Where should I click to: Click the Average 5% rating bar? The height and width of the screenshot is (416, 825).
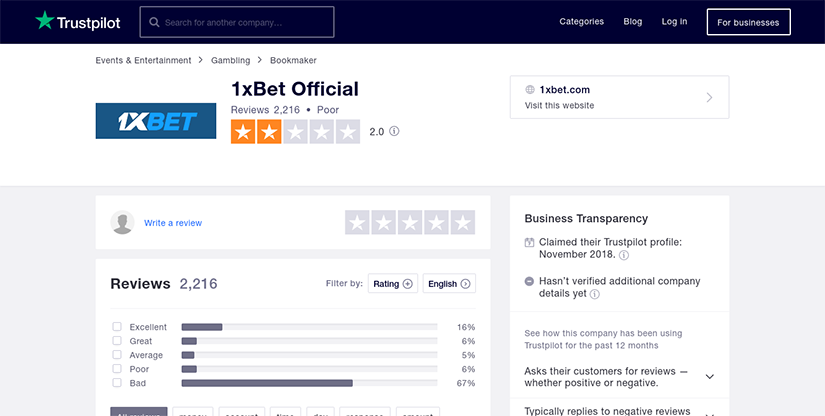[x=309, y=356]
